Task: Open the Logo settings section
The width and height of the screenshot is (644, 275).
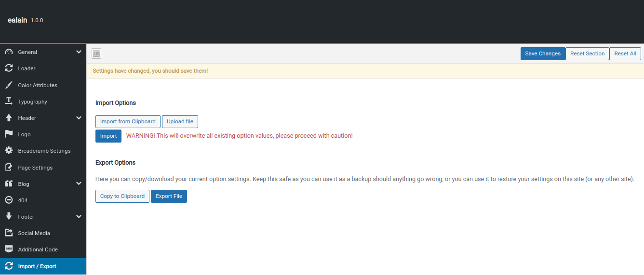Action: click(x=43, y=134)
